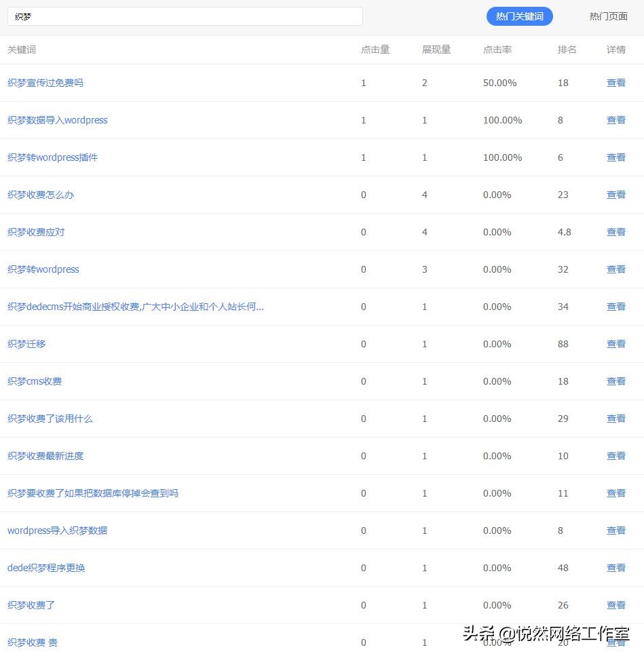644x656 pixels.
Task: Click rank 29 in 织梦收费了该用什么 row
Action: pyautogui.click(x=563, y=419)
